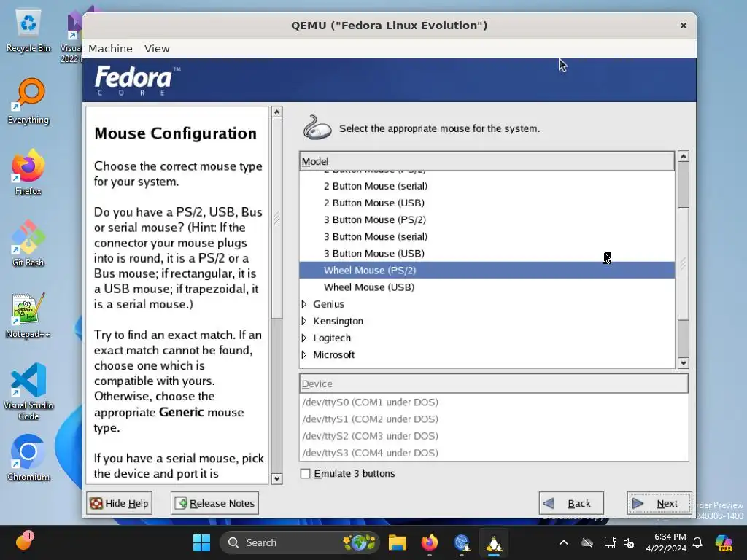Screen dimensions: 747x560
Task: Open the Chromium taskbar icon
Action: (462, 542)
